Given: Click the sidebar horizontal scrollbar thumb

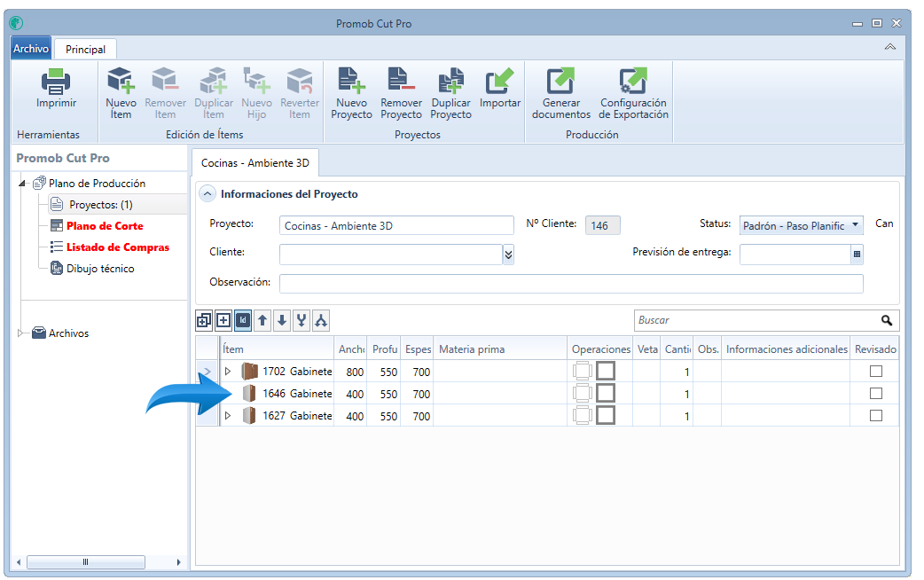Looking at the screenshot, I should (x=86, y=561).
